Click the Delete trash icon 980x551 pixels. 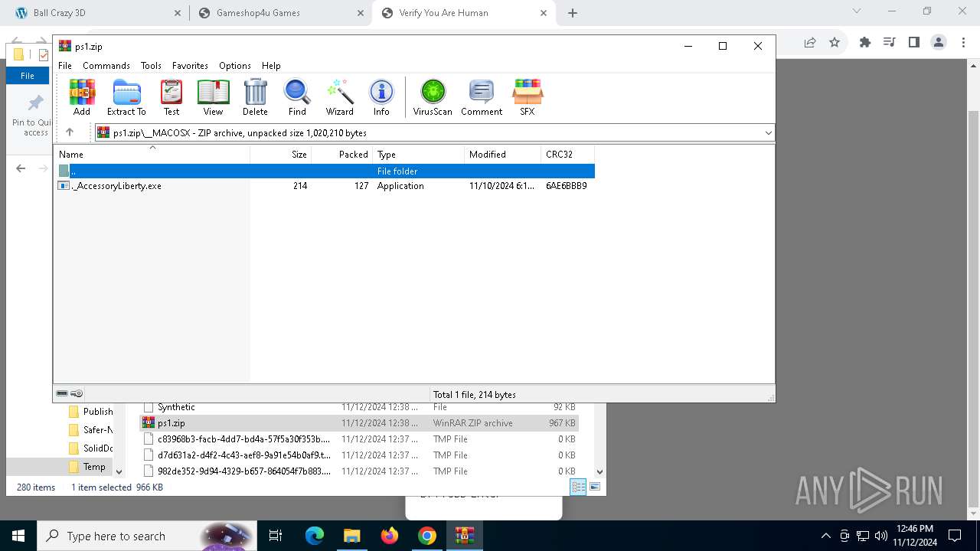(255, 97)
